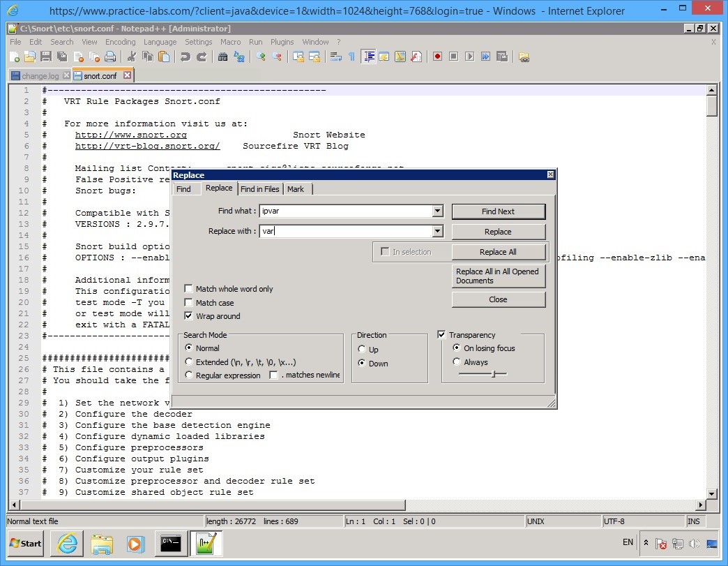Open the Replace with dropdown list
The height and width of the screenshot is (566, 728).
[x=438, y=232]
